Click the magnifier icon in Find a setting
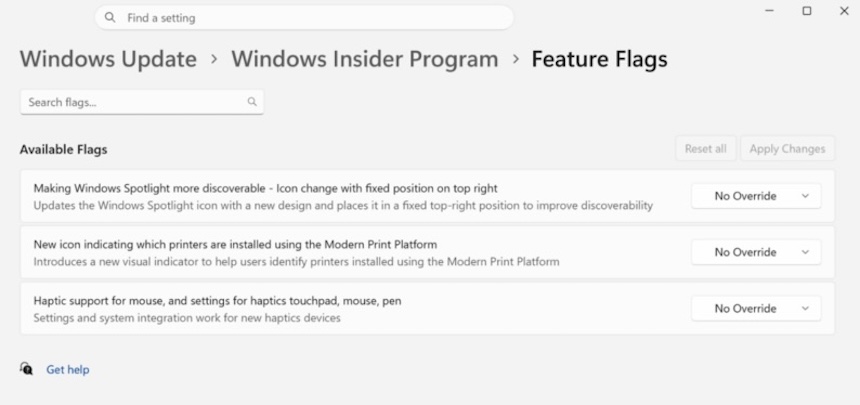 point(110,18)
